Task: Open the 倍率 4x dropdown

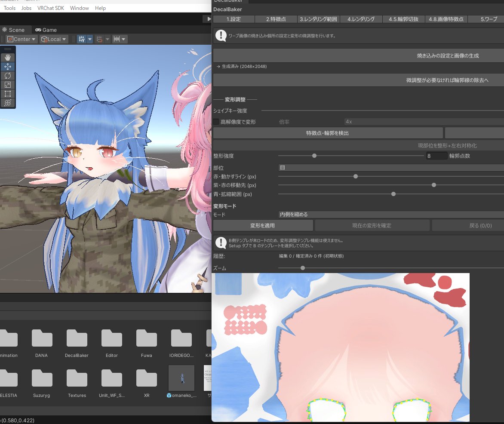Action: point(424,122)
